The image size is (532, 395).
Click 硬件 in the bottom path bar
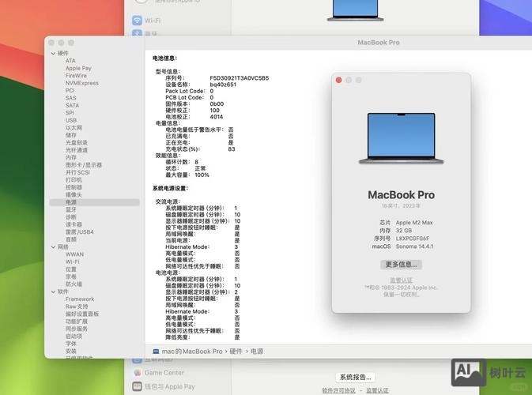tap(236, 352)
